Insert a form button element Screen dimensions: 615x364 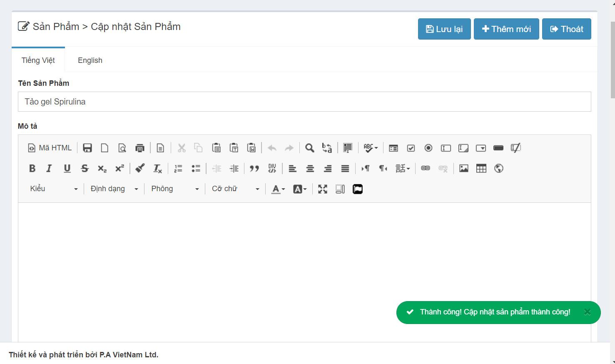(x=498, y=148)
